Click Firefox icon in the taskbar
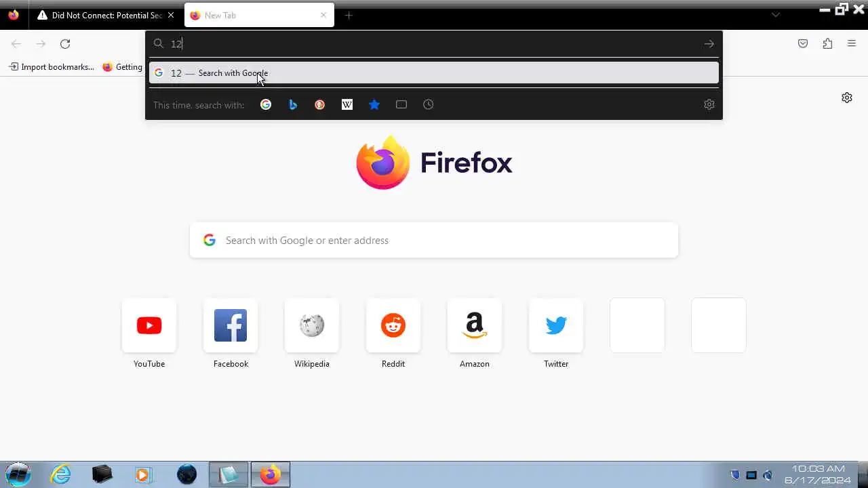The height and width of the screenshot is (488, 868). pyautogui.click(x=271, y=474)
